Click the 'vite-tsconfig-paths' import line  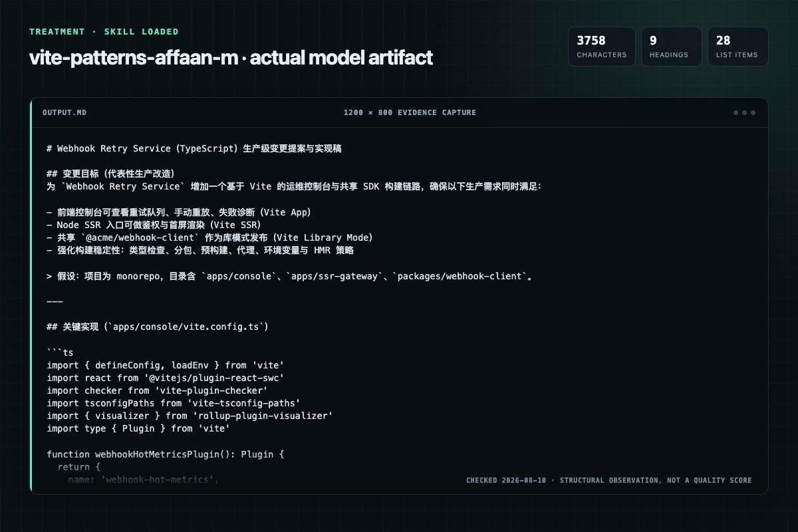point(174,403)
